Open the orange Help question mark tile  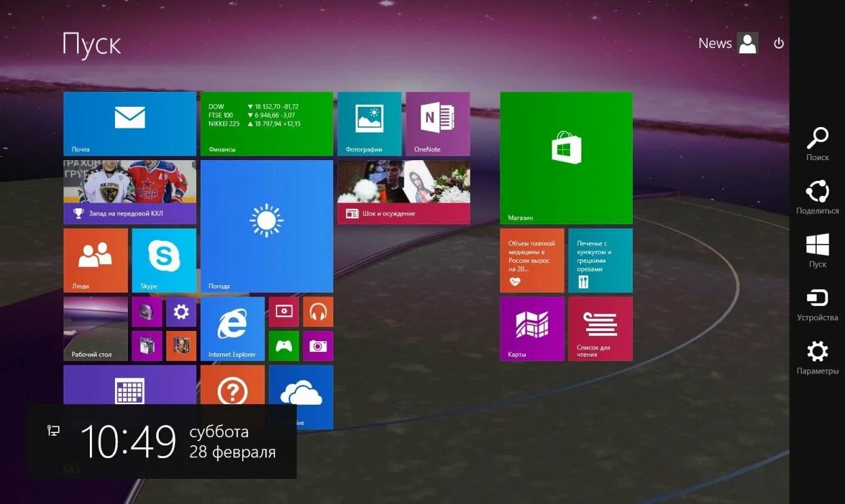(232, 384)
